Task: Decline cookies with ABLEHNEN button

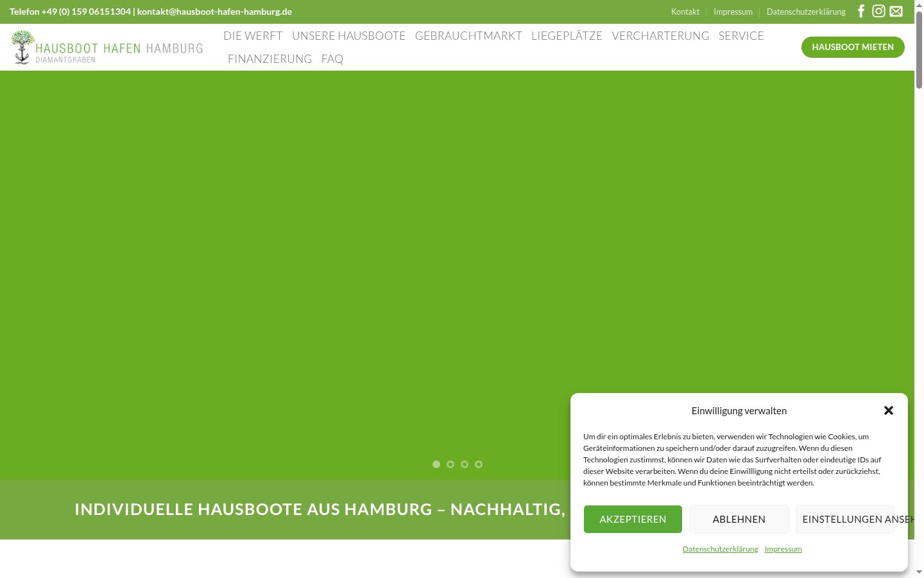Action: pyautogui.click(x=739, y=519)
